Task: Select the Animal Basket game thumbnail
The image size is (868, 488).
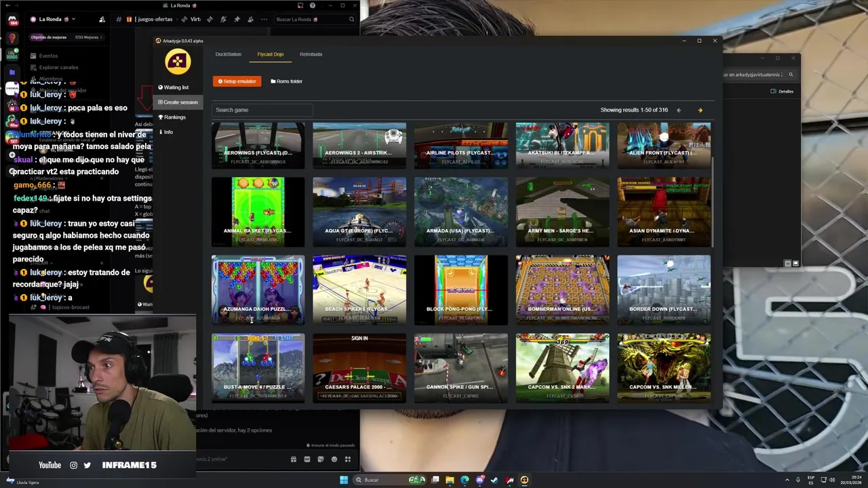Action: 258,211
